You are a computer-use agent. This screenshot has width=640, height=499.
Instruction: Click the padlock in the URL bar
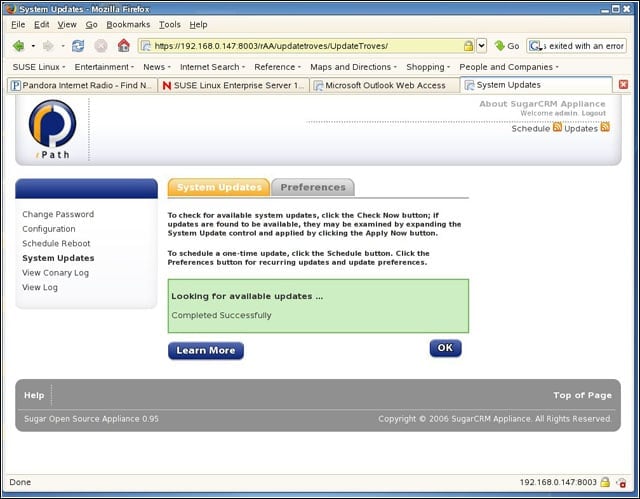pyautogui.click(x=468, y=46)
